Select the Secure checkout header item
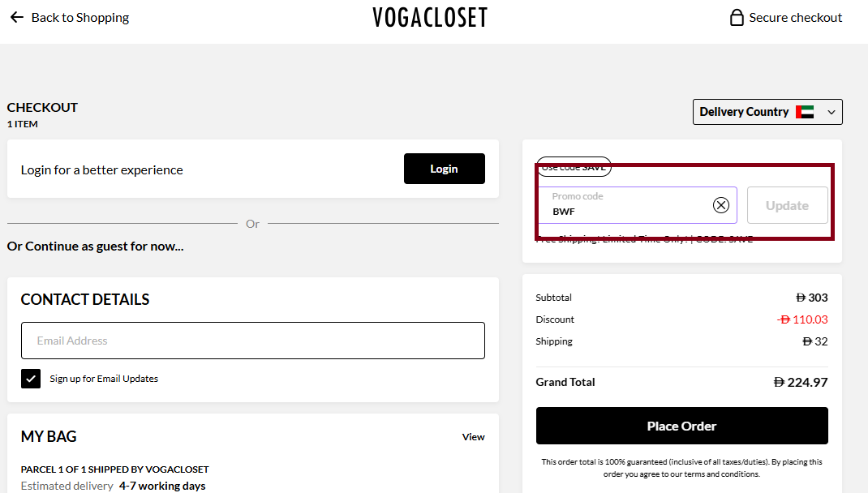Viewport: 868px width, 493px height. tap(785, 16)
